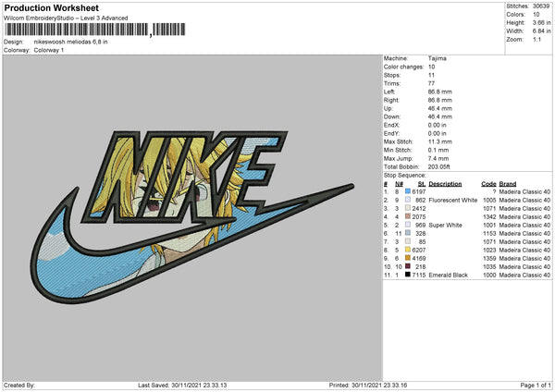Viewport: 555px width, 392px height.
Task: Click the Description column header
Action: pos(446,182)
